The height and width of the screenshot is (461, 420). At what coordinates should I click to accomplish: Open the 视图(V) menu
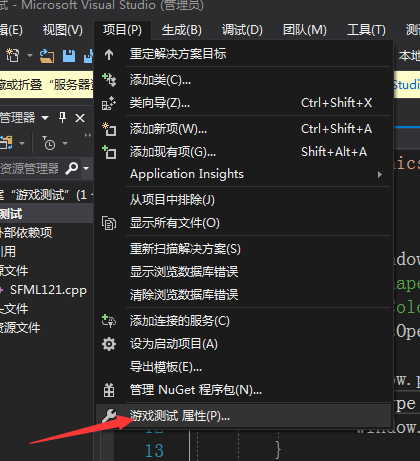[x=63, y=30]
